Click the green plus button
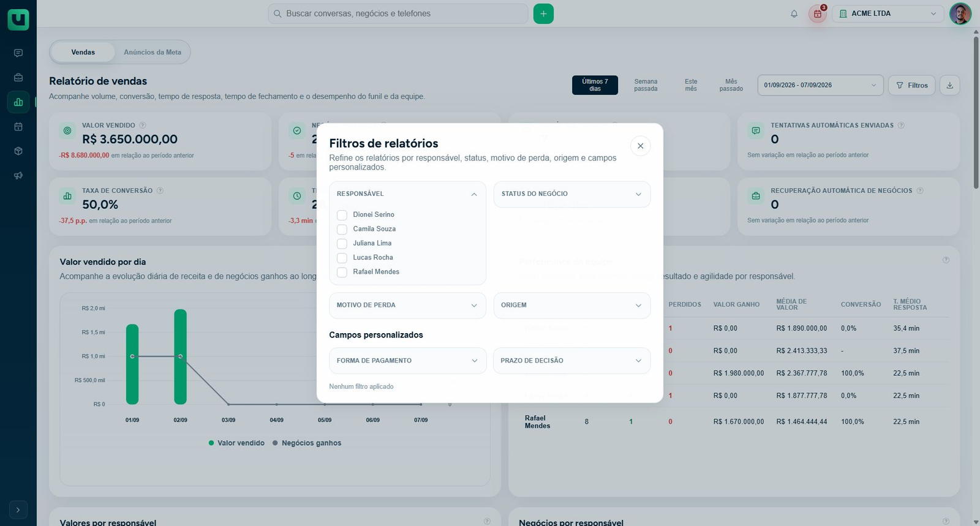Viewport: 980px width, 526px height. click(x=543, y=13)
